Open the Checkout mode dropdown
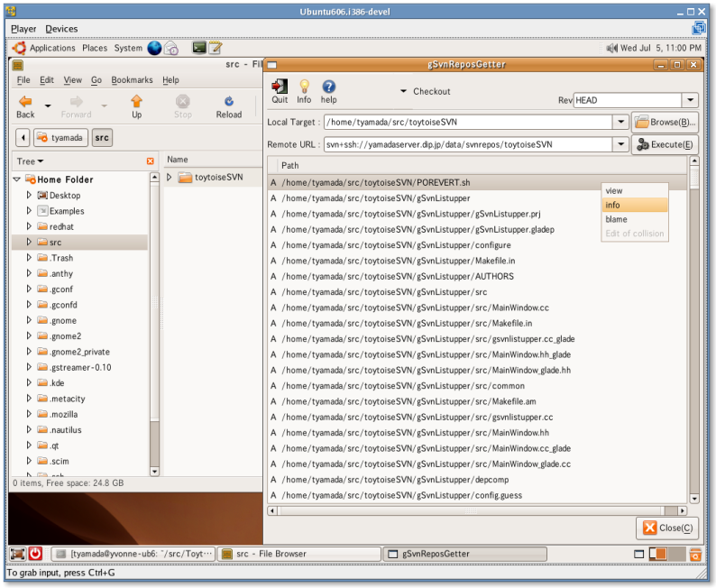The height and width of the screenshot is (588, 716). coord(403,91)
